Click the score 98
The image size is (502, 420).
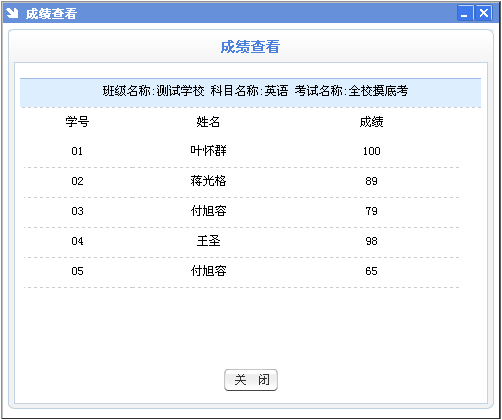coord(371,241)
